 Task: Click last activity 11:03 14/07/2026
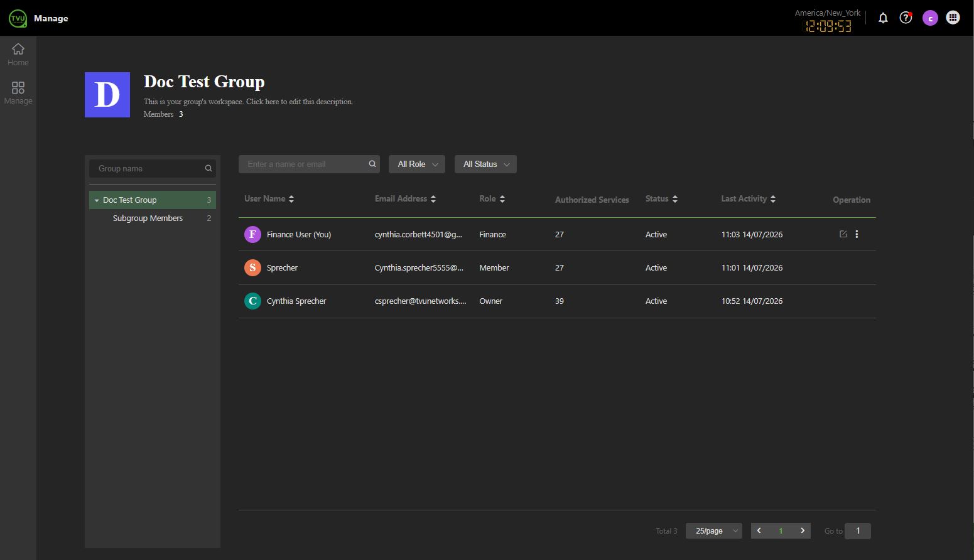pyautogui.click(x=752, y=234)
